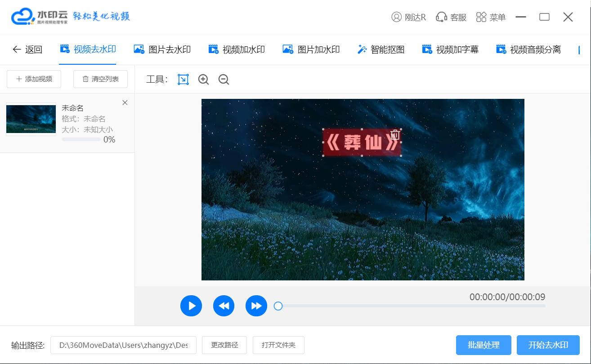
Task: Minimize the application window
Action: click(x=521, y=17)
